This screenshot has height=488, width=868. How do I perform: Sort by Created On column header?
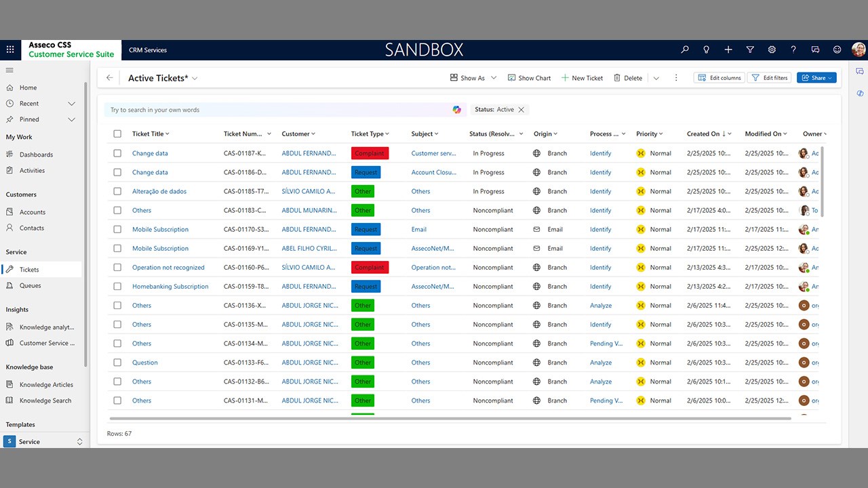[710, 134]
